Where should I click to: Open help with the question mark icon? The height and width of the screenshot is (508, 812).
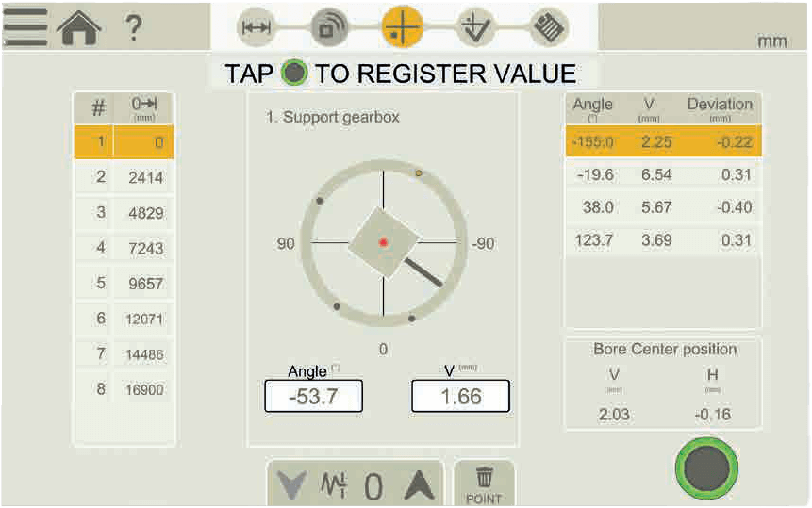click(134, 28)
